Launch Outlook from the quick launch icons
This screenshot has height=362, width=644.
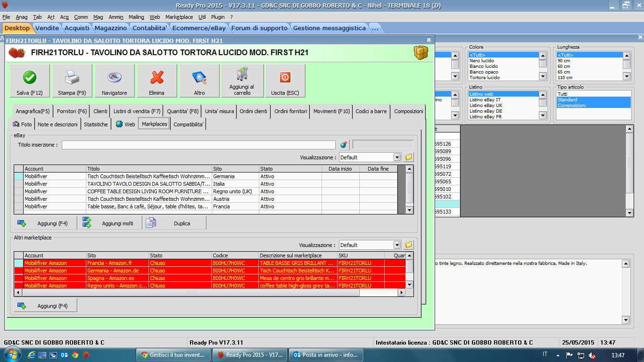pyautogui.click(x=64, y=355)
